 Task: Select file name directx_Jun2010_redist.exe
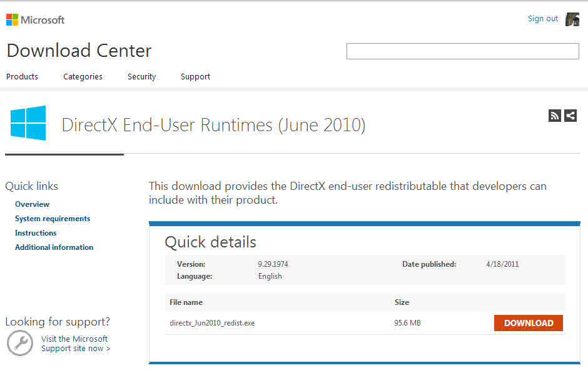tap(212, 323)
